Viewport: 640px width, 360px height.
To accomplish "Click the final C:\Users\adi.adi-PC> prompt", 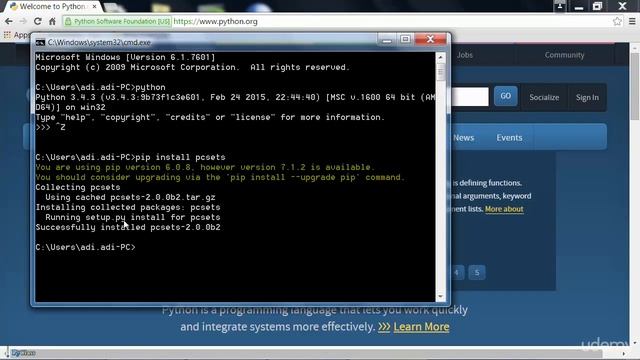I will coord(85,247).
